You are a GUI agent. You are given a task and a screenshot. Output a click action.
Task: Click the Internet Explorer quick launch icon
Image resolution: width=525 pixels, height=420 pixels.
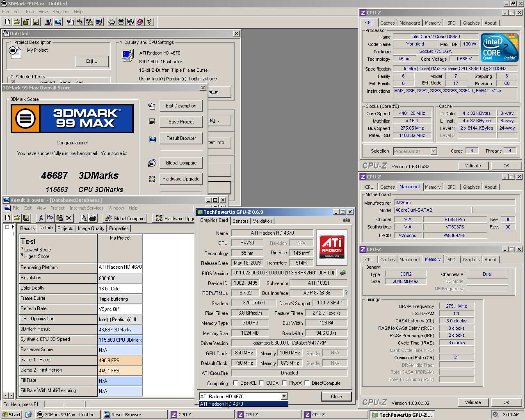pos(29,415)
